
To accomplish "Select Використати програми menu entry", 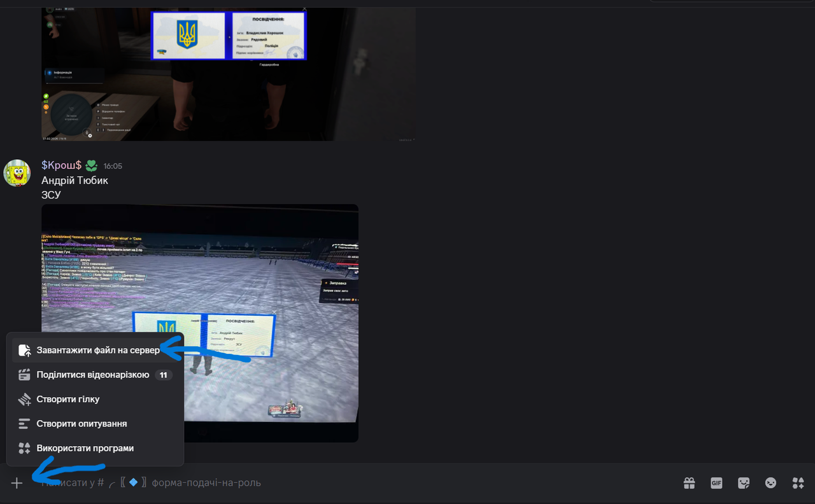I will pyautogui.click(x=95, y=448).
